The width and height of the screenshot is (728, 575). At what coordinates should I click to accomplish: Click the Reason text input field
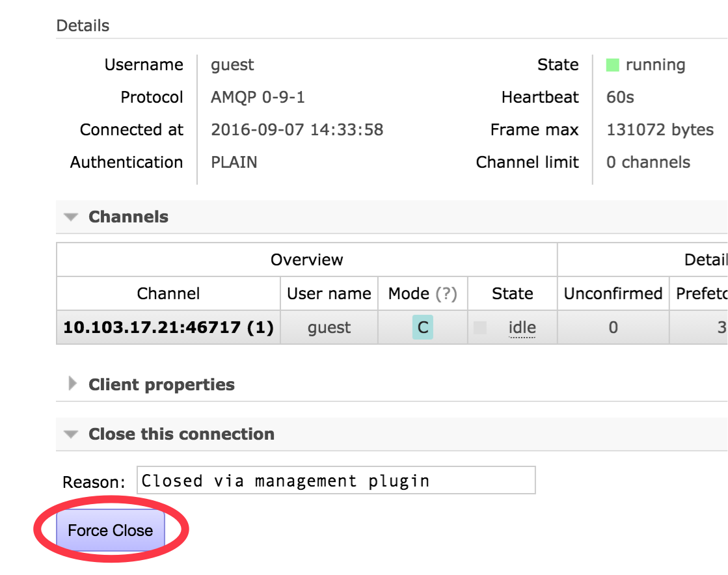point(336,481)
